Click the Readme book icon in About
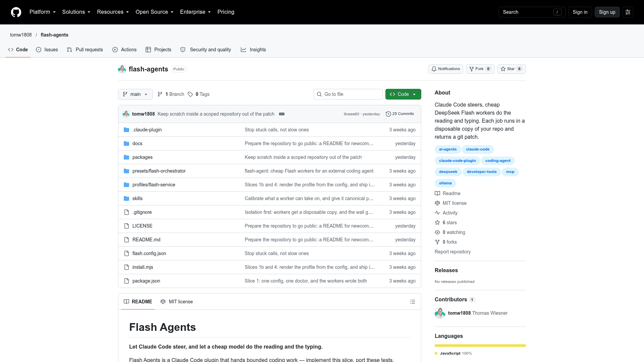 (x=437, y=193)
